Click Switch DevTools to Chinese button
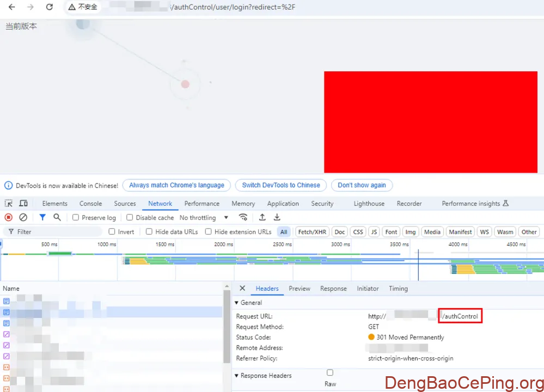 point(281,185)
